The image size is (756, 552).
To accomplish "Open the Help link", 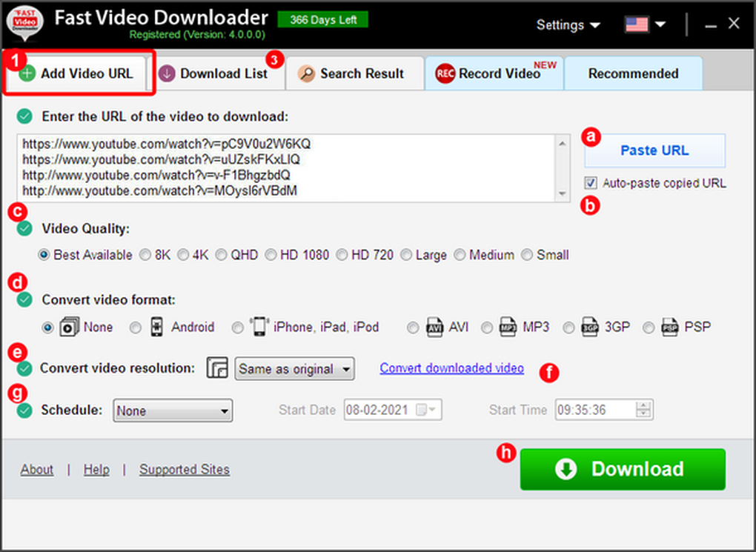I will pyautogui.click(x=96, y=470).
